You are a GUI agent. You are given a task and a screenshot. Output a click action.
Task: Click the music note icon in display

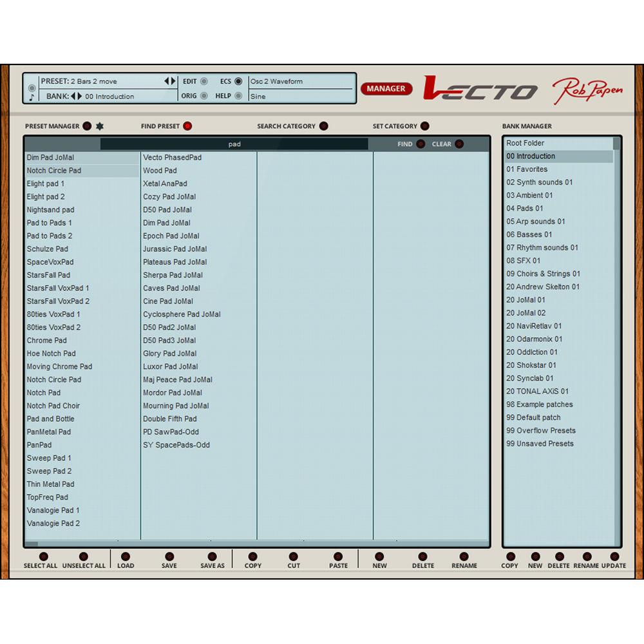pos(32,98)
